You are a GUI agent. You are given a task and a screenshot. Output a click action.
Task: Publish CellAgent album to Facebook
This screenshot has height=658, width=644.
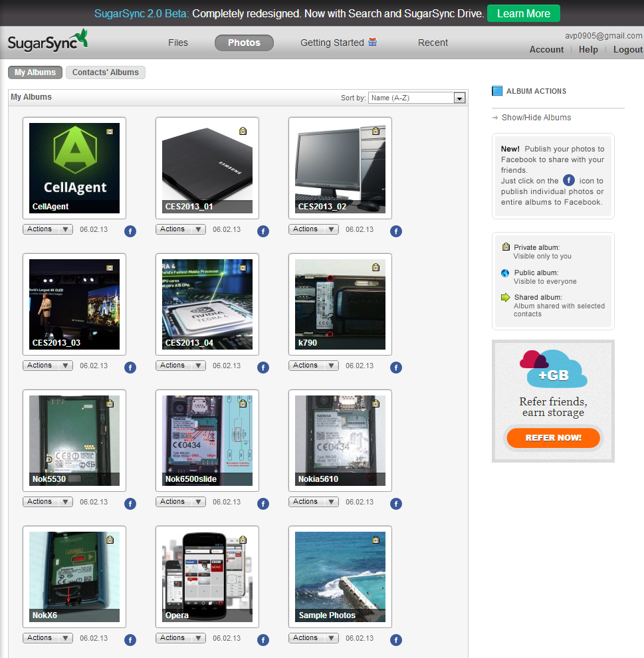pos(130,231)
